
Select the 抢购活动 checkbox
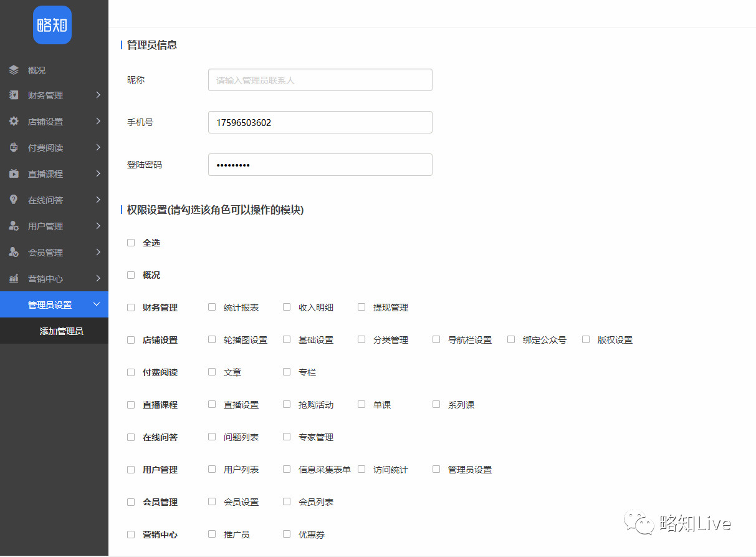click(x=287, y=404)
